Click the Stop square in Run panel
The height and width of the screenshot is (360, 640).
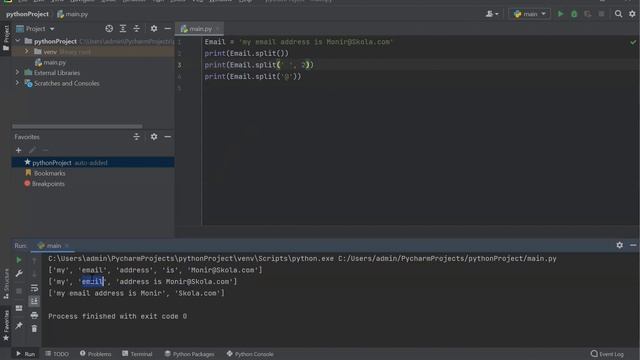pos(19,291)
